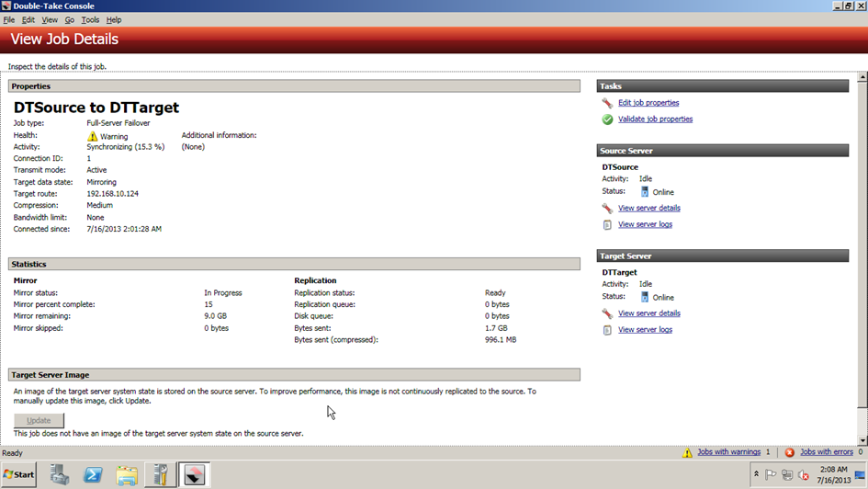Click the Windows Start button

click(x=18, y=474)
